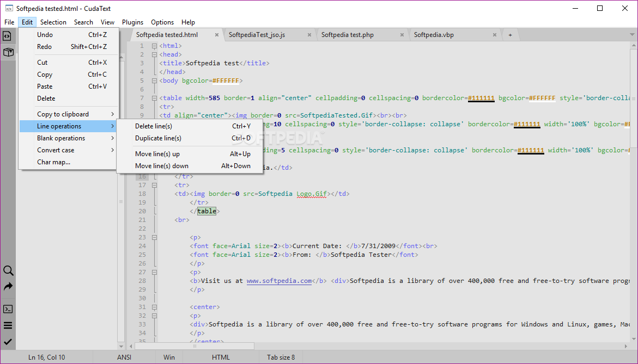Open the tab list dropdown arrow
The image size is (638, 364).
coord(633,35)
